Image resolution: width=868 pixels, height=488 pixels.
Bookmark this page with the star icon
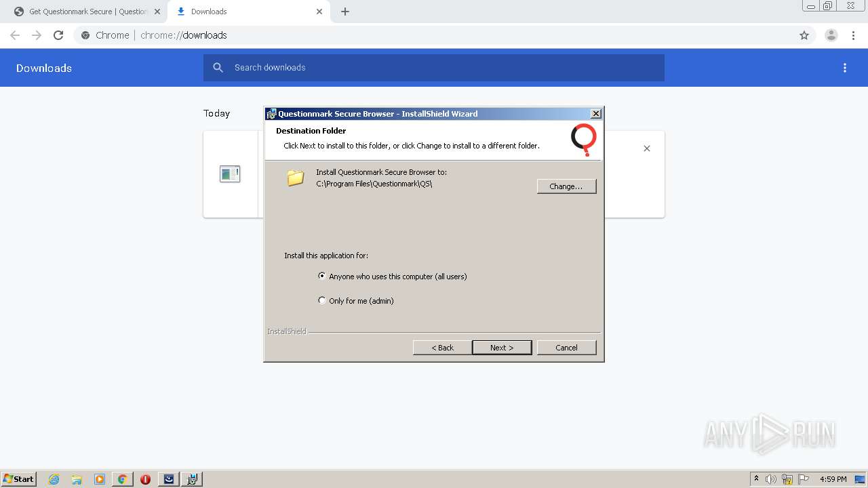804,35
